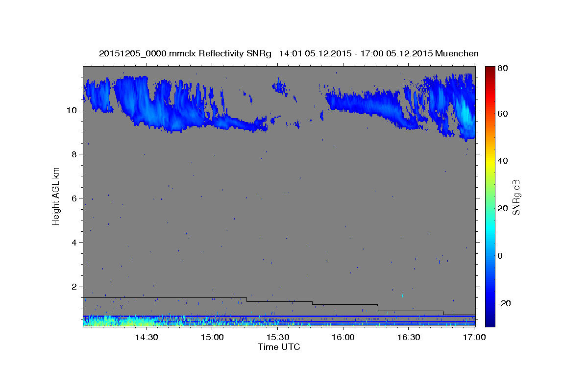Click the height tick label 4
The image size is (588, 392).
coord(74,242)
